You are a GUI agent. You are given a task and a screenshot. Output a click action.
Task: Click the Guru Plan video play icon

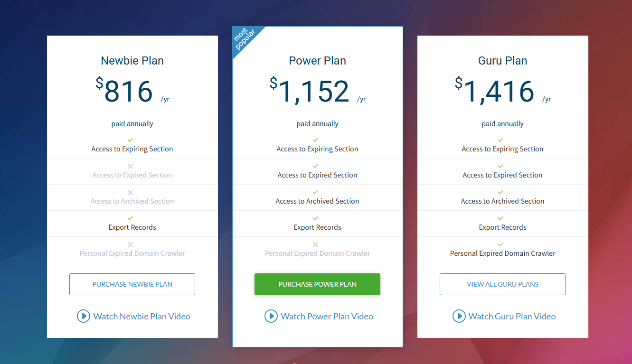point(459,316)
